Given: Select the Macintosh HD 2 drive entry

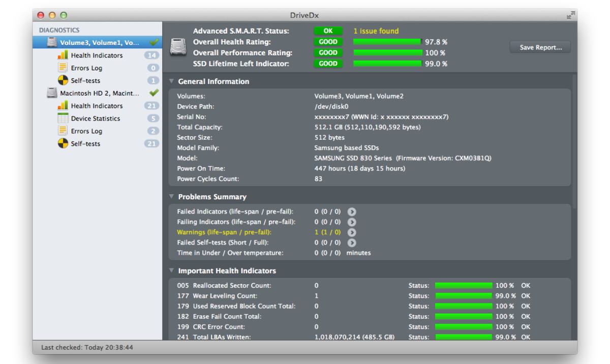Looking at the screenshot, I should tap(97, 94).
